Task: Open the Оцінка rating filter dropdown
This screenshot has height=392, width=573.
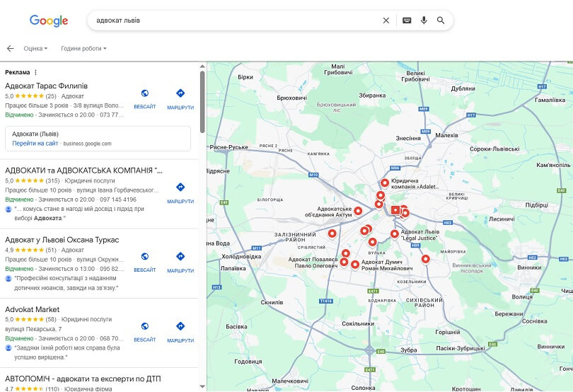Action: click(x=35, y=48)
